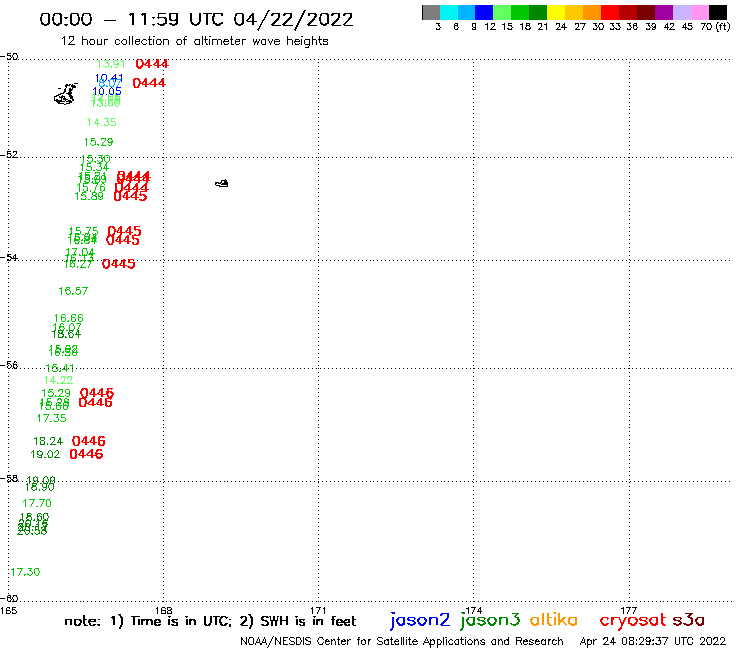Click the wave height value 13.91
This screenshot has width=740, height=650.
coord(111,64)
